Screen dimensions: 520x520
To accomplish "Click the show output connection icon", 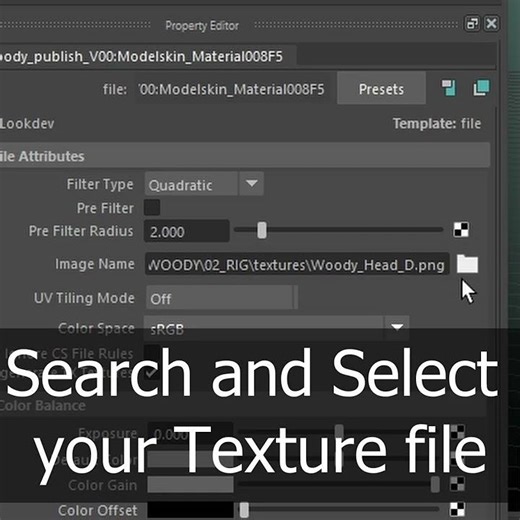I will click(x=481, y=88).
